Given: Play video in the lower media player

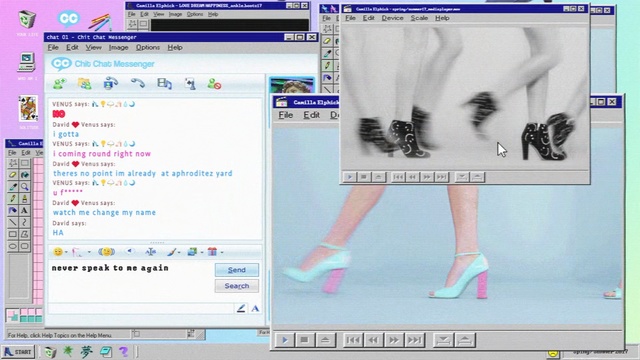Looking at the screenshot, I should click(284, 340).
